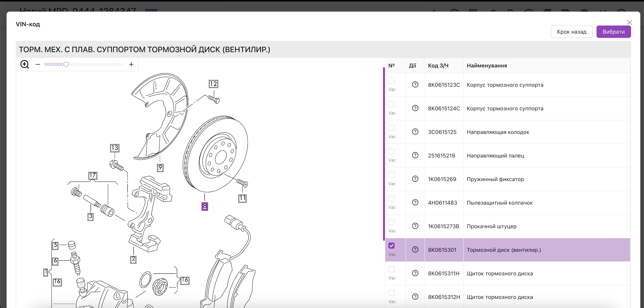Open help icon for 4H0611483
This screenshot has width=644, height=308.
[415, 202]
